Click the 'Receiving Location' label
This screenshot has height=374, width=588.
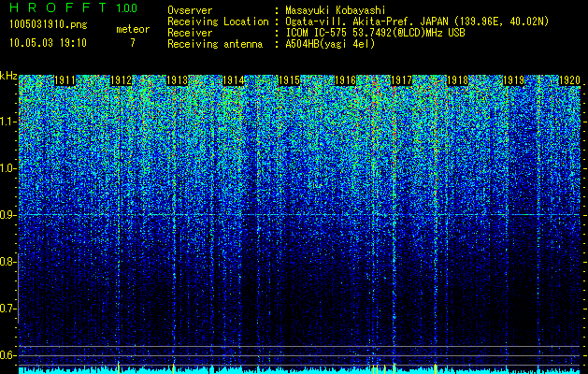click(x=218, y=22)
